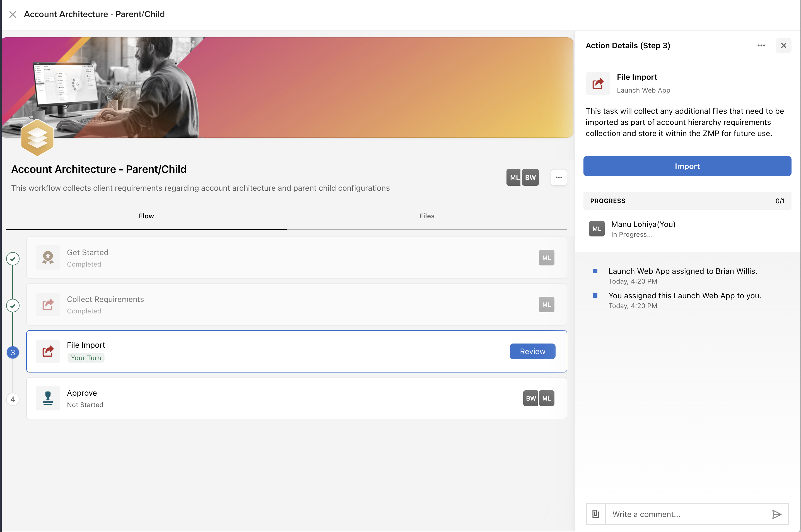
Task: Expand the PROGRESS section header
Action: [x=687, y=201]
